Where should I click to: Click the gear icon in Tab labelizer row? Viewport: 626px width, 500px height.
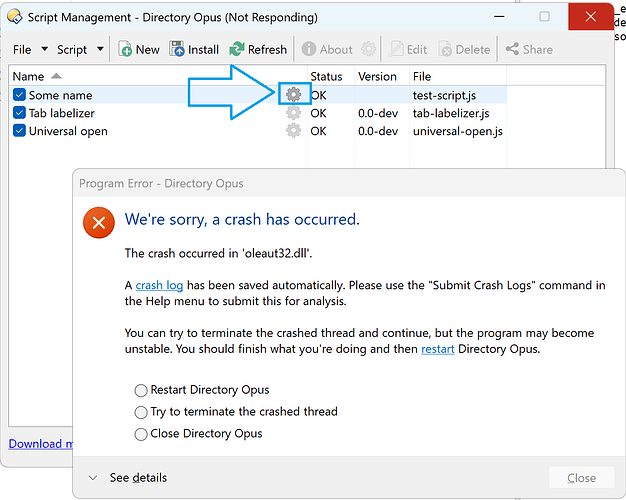[293, 113]
